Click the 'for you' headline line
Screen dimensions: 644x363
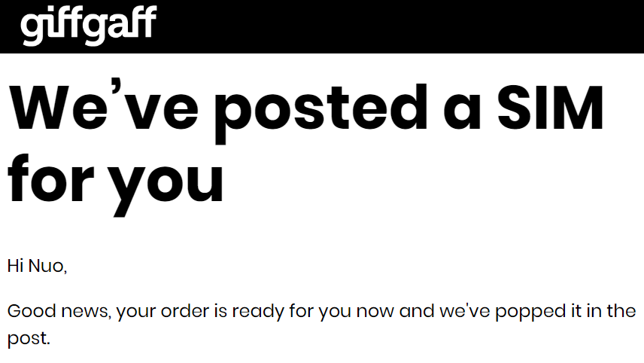tap(116, 184)
